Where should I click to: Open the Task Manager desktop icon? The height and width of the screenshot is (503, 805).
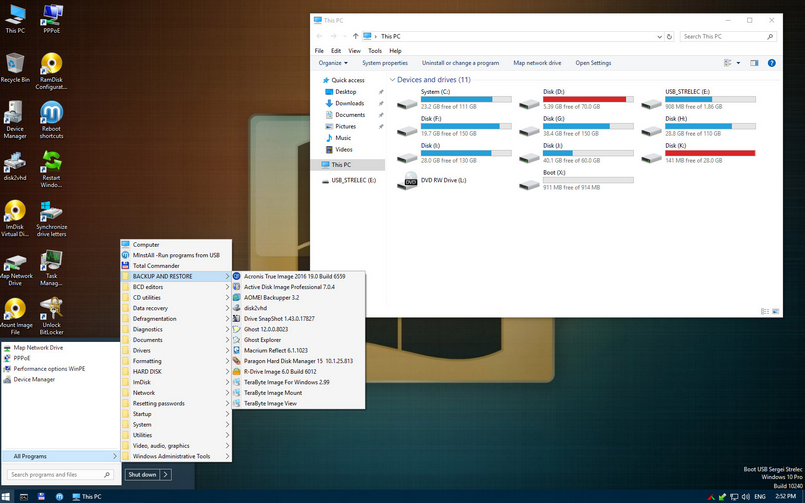51,267
